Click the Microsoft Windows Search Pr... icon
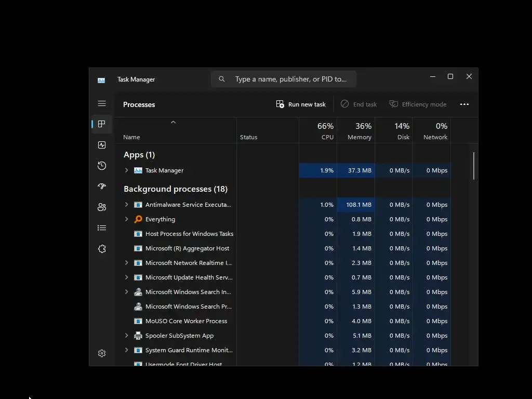 [138, 307]
